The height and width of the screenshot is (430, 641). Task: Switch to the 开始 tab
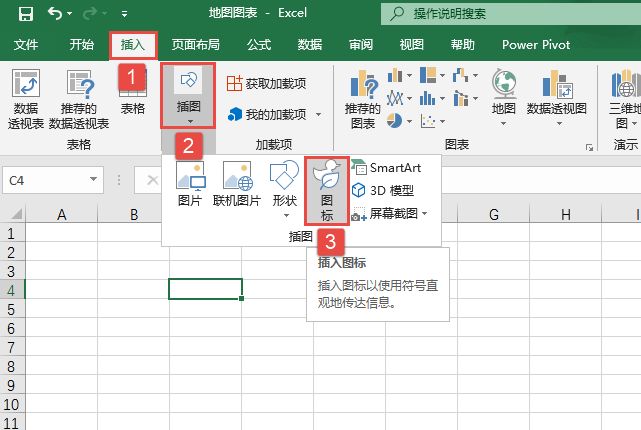click(x=81, y=44)
